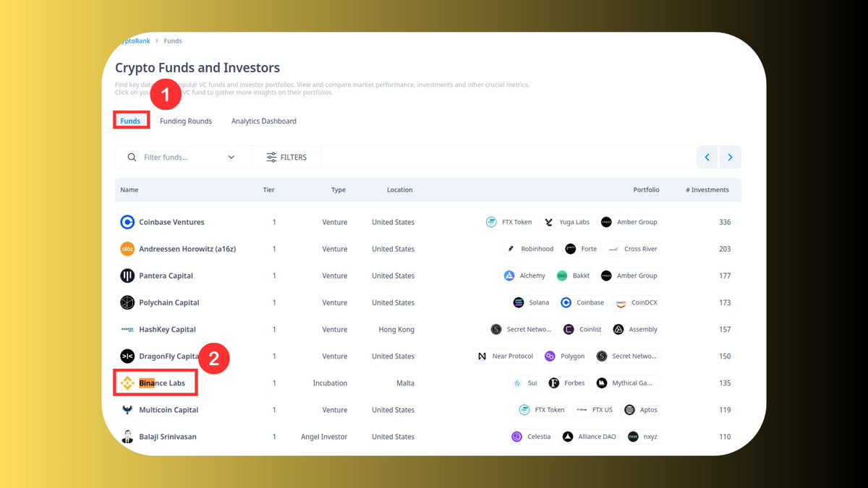Open the Analytics Dashboard tab
This screenshot has height=488, width=868.
[x=263, y=121]
